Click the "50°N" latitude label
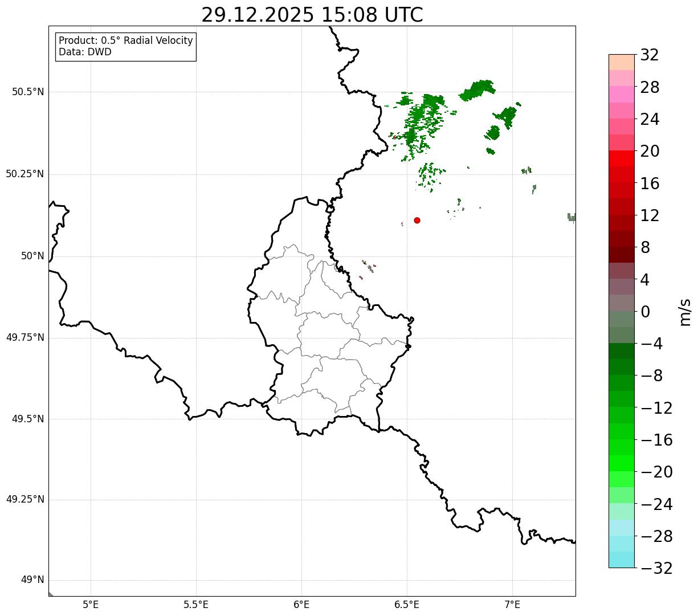Screen dimensions: 698x616 click(x=32, y=256)
